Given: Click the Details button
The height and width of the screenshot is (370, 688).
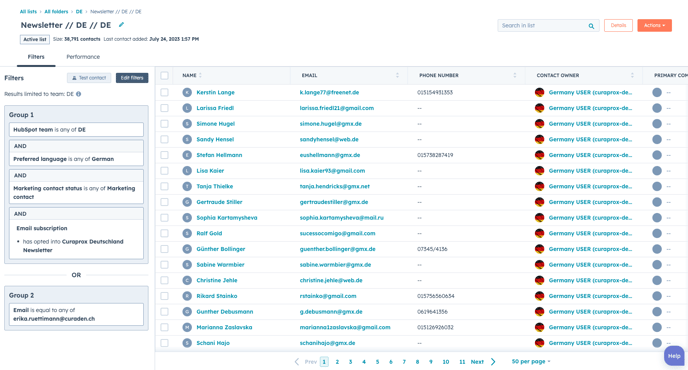Looking at the screenshot, I should click(x=618, y=25).
